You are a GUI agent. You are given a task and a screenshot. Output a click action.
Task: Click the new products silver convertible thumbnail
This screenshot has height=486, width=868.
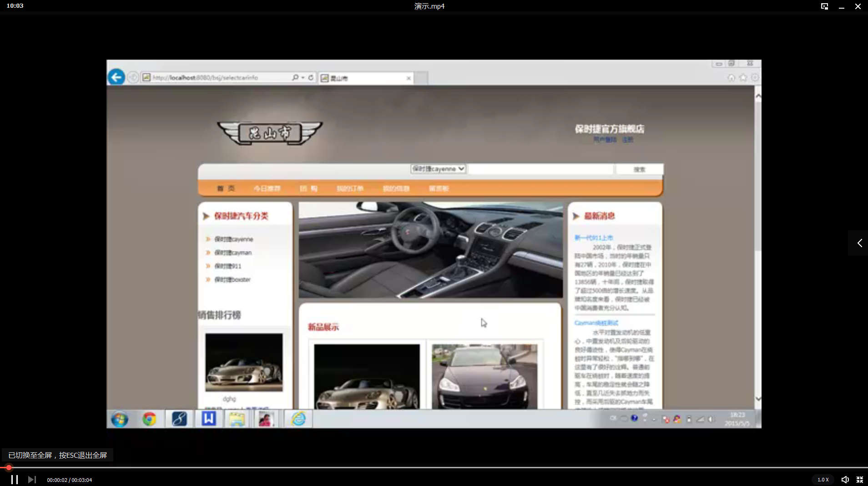(x=367, y=376)
